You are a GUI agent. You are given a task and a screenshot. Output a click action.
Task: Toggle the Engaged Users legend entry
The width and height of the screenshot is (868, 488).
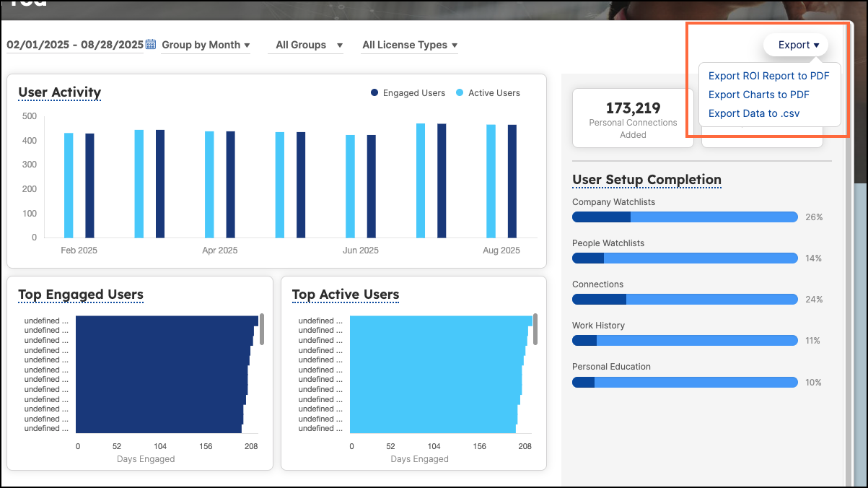408,92
